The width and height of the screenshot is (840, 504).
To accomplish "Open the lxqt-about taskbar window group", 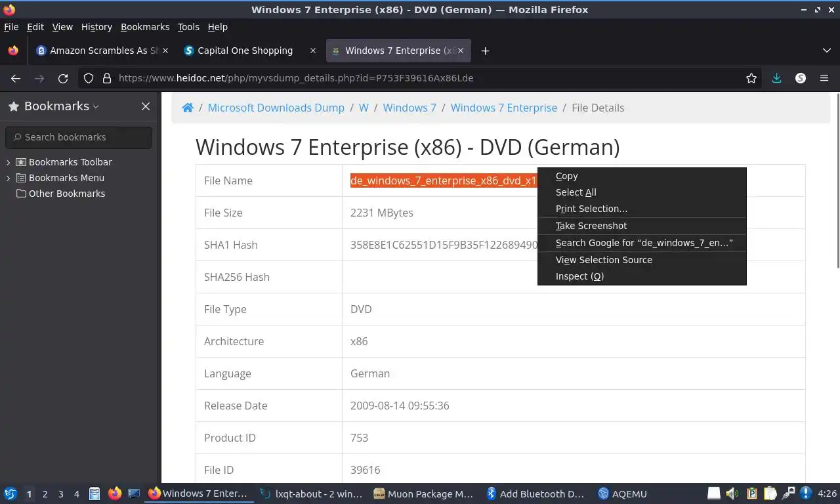I will (x=312, y=493).
